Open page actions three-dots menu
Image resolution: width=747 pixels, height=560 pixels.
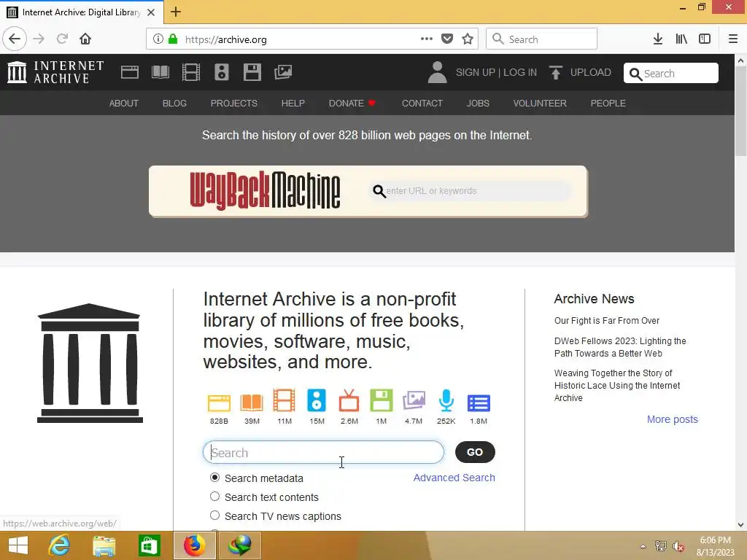[x=426, y=39]
